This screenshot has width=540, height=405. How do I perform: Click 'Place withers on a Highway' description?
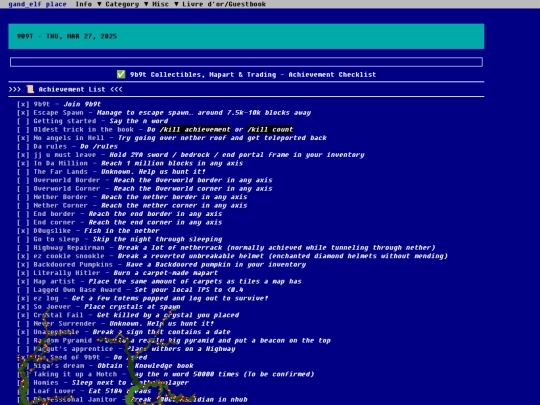pyautogui.click(x=181, y=349)
